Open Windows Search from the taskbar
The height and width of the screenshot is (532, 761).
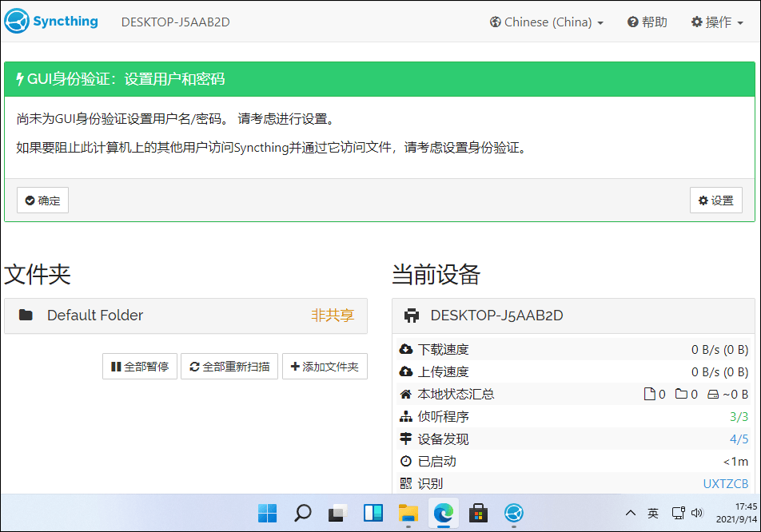[x=303, y=513]
